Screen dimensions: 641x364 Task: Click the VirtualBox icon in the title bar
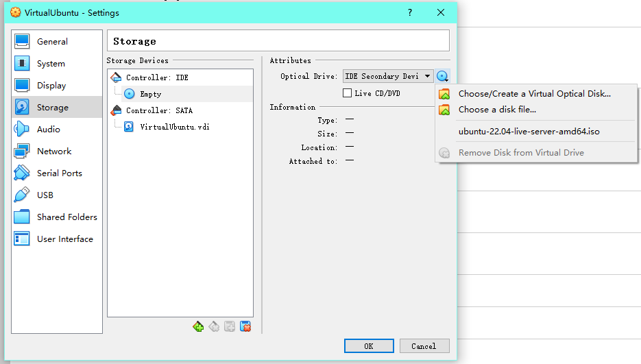[x=16, y=12]
